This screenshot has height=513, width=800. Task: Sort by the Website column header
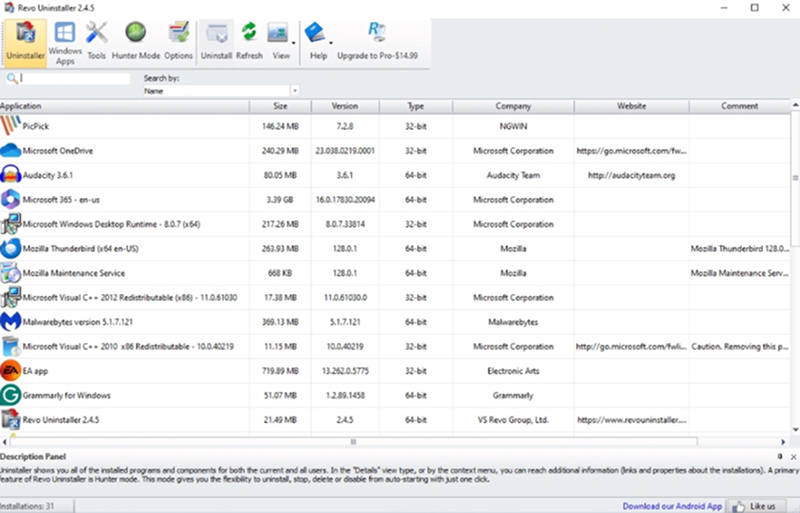click(x=632, y=106)
